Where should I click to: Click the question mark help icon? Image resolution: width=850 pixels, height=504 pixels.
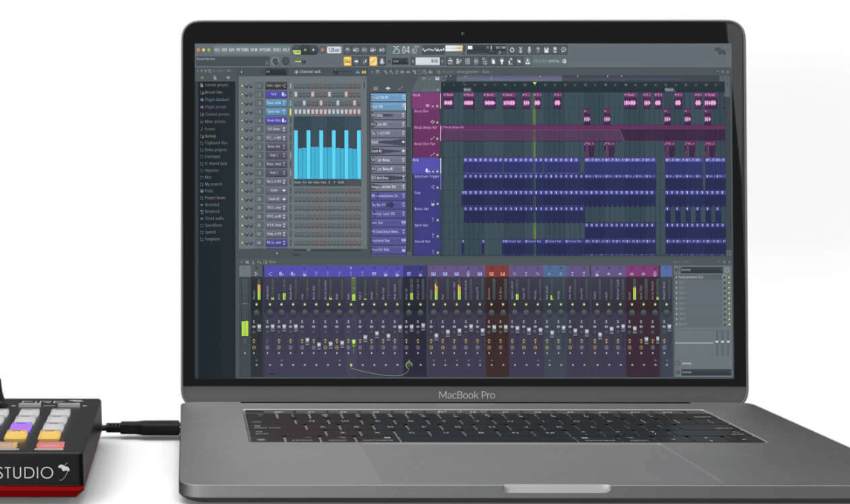coord(538,50)
